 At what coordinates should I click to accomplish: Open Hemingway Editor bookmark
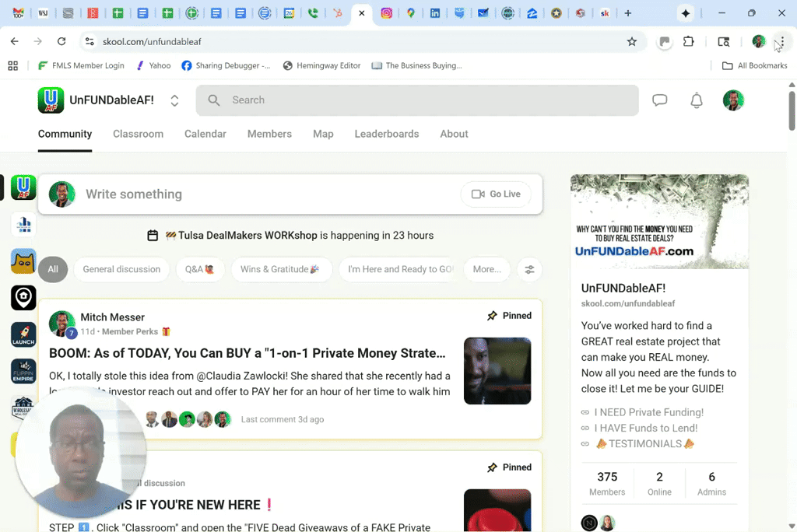point(322,65)
